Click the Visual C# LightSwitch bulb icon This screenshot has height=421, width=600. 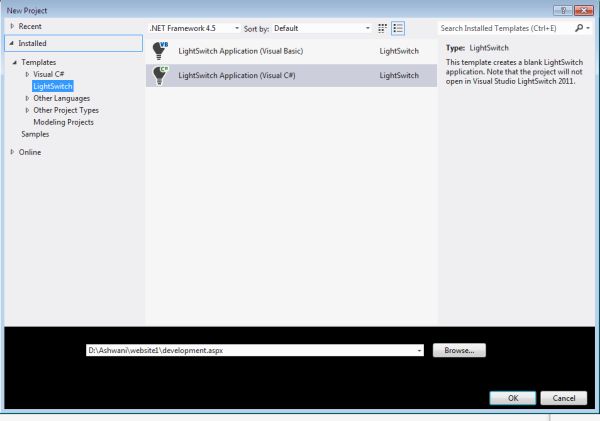(160, 75)
